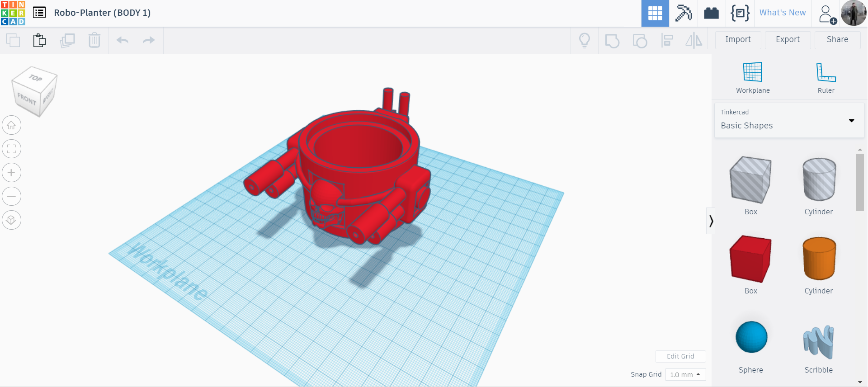Viewport: 868px width, 387px height.
Task: Click the Delete trash can icon
Action: [x=94, y=40]
